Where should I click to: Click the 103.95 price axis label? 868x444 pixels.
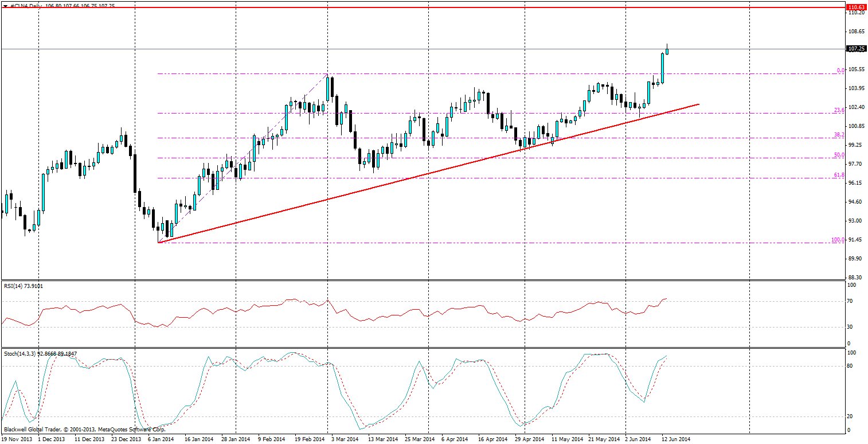856,88
